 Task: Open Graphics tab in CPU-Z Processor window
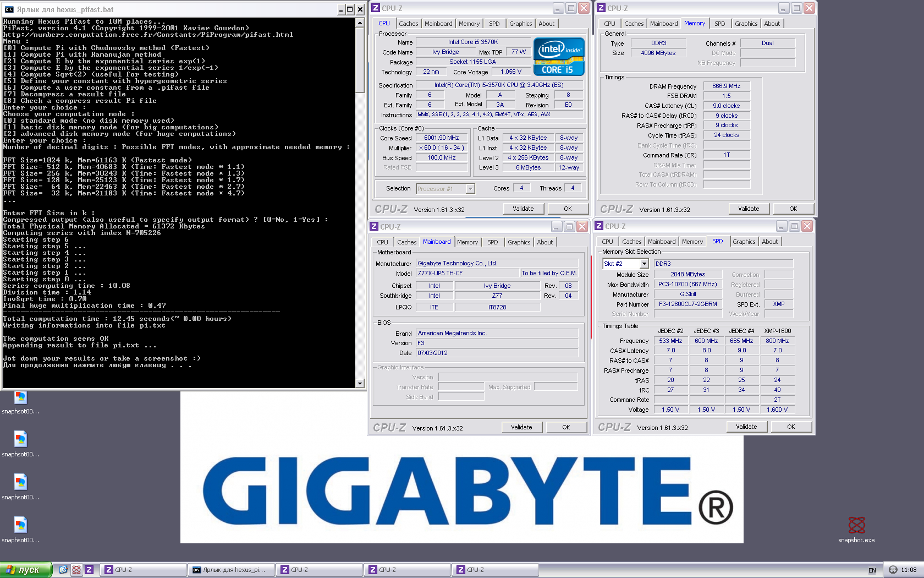(520, 24)
